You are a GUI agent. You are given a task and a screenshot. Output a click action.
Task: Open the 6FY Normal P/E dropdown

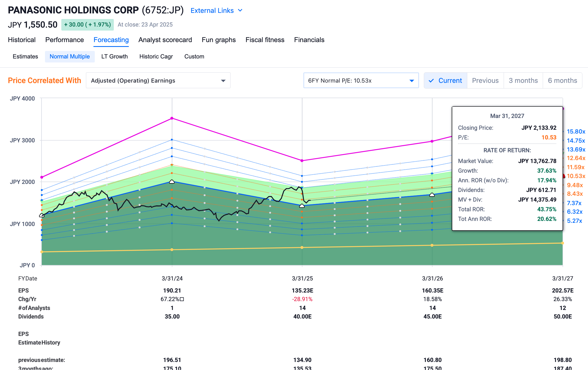(x=361, y=81)
